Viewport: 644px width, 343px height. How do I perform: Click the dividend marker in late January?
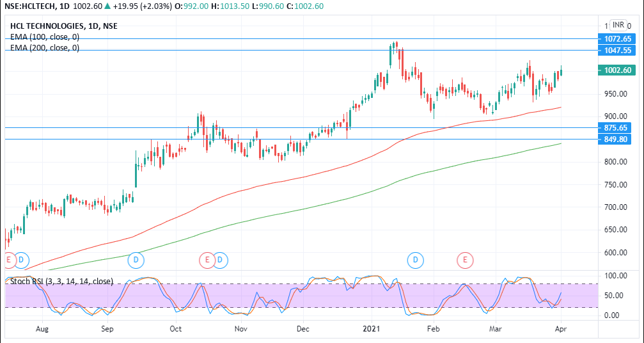click(x=416, y=260)
